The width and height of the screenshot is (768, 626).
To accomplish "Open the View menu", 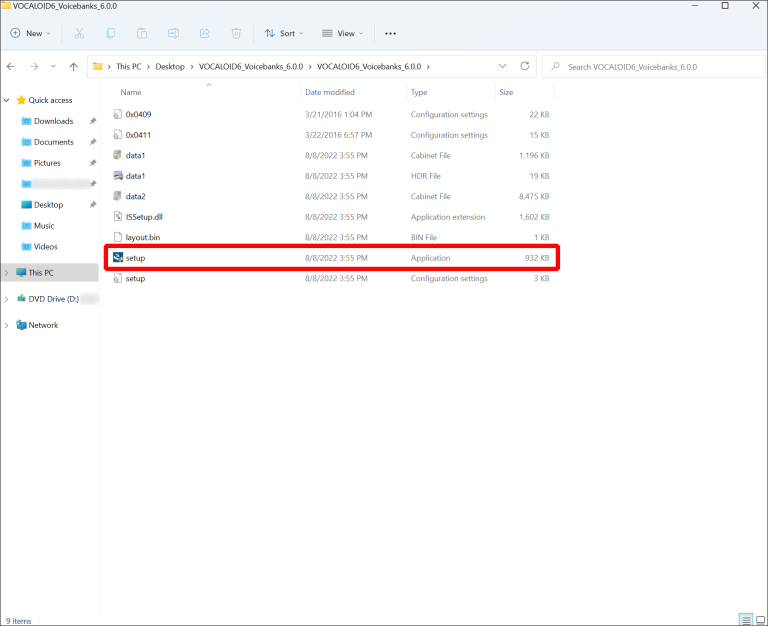I will coord(344,33).
